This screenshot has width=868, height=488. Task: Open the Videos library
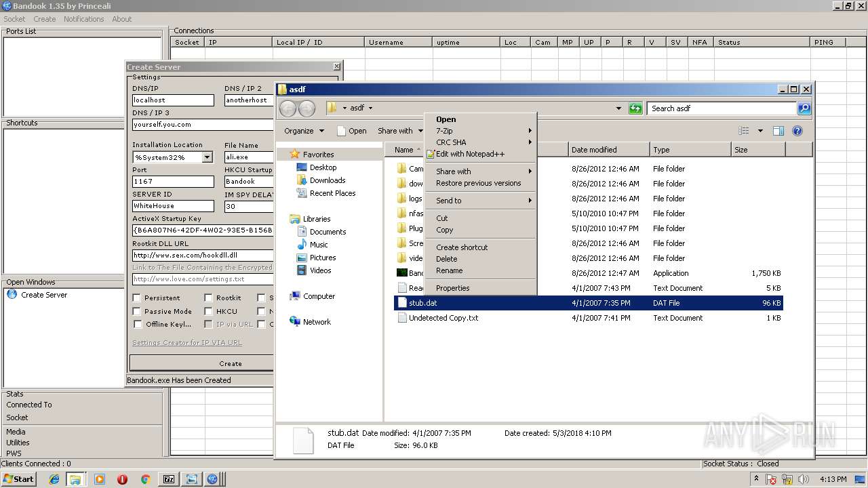(x=321, y=270)
